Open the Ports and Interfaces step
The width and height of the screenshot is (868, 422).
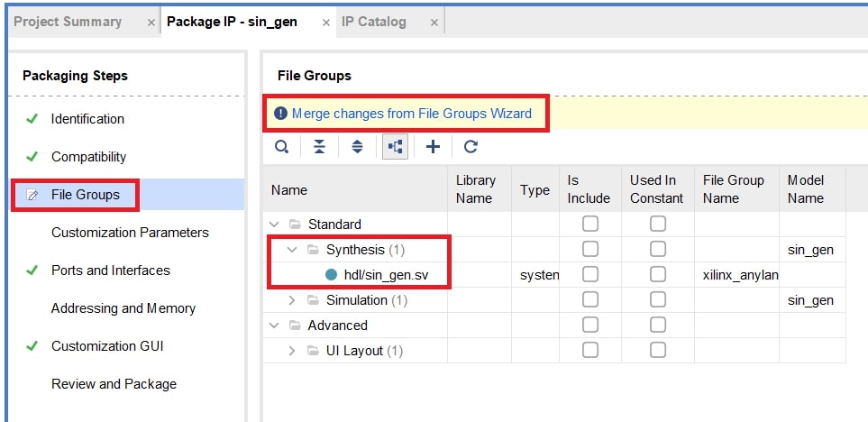tap(111, 271)
